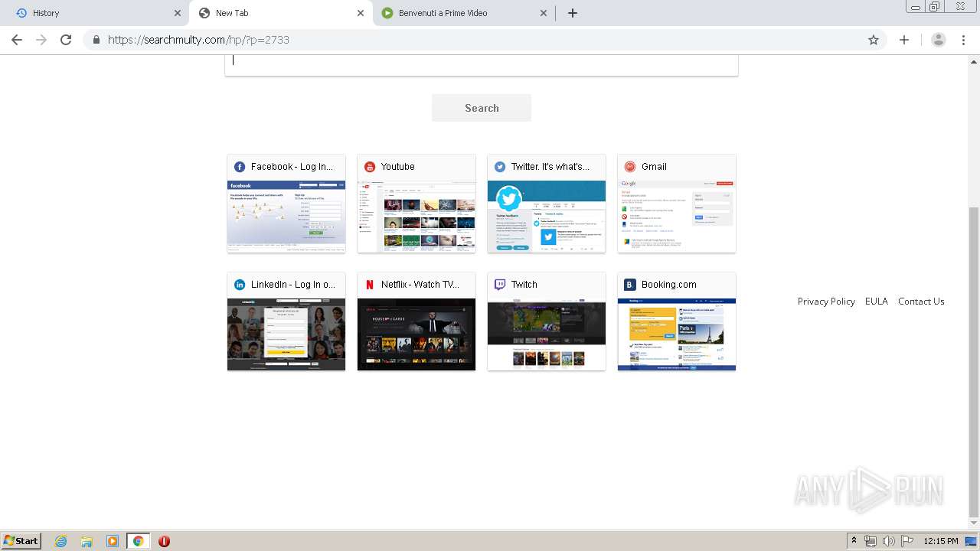The height and width of the screenshot is (551, 980).
Task: Open the Facebook tile favicon
Action: [240, 167]
